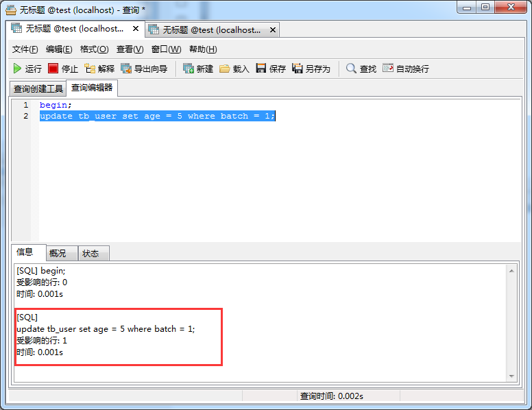The height and width of the screenshot is (410, 532).
Task: Click the first query tab's table icon
Action: pos(16,28)
